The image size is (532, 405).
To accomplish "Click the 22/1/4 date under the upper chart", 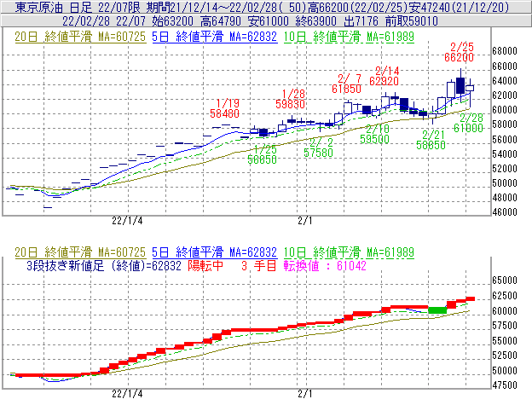I will [127, 221].
